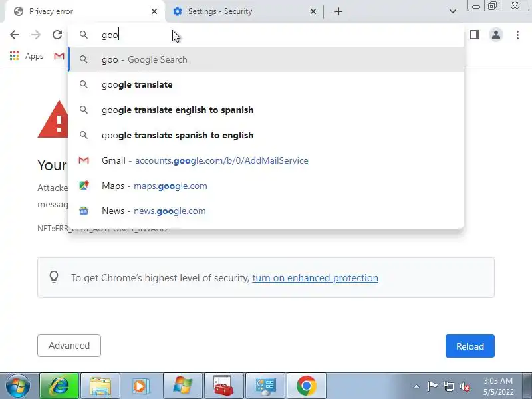The width and height of the screenshot is (532, 399).
Task: Launch Internet Explorer from taskbar
Action: [59, 386]
